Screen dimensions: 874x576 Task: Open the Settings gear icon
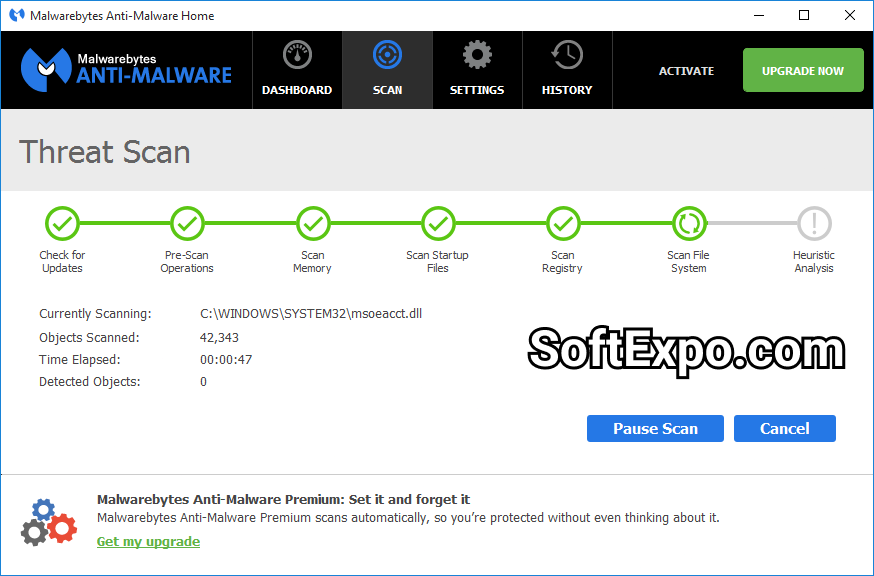click(477, 56)
